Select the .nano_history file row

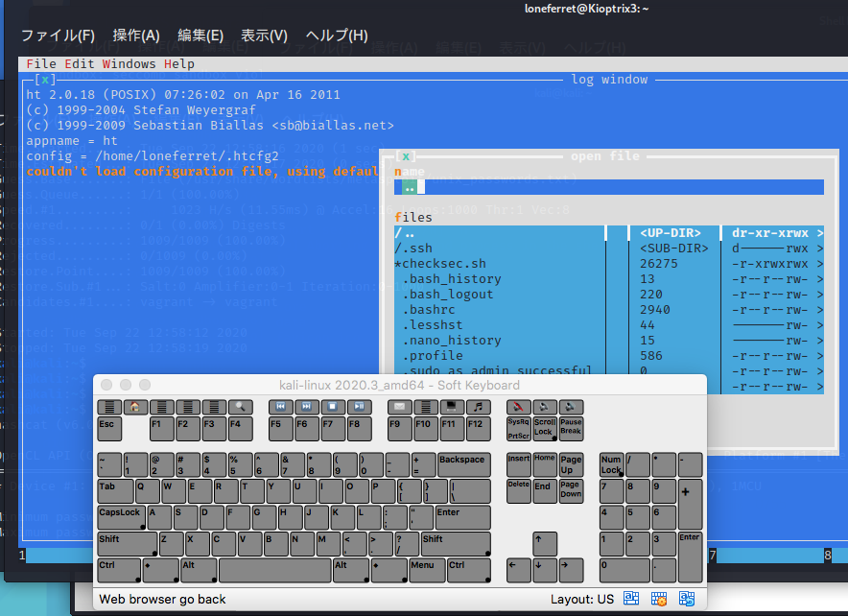(609, 341)
